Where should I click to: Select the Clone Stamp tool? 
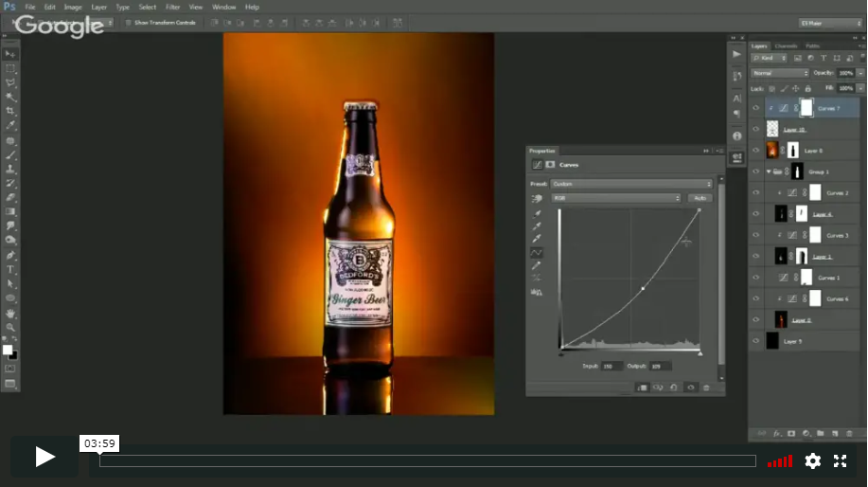10,169
